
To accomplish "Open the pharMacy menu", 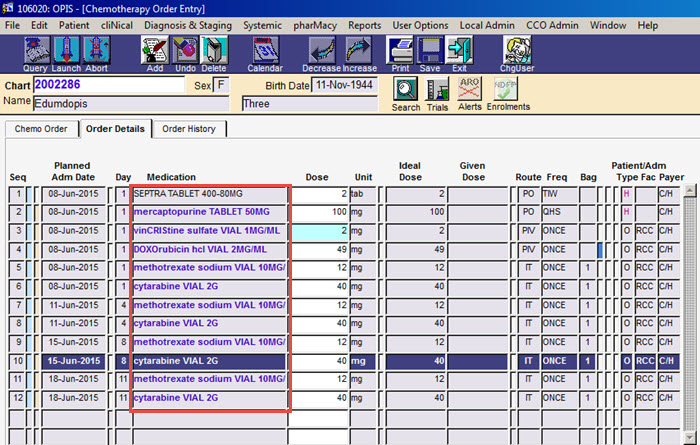I will (x=315, y=25).
